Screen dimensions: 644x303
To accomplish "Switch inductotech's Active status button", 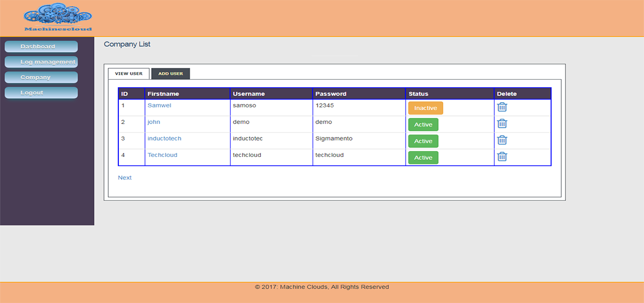I will [423, 141].
